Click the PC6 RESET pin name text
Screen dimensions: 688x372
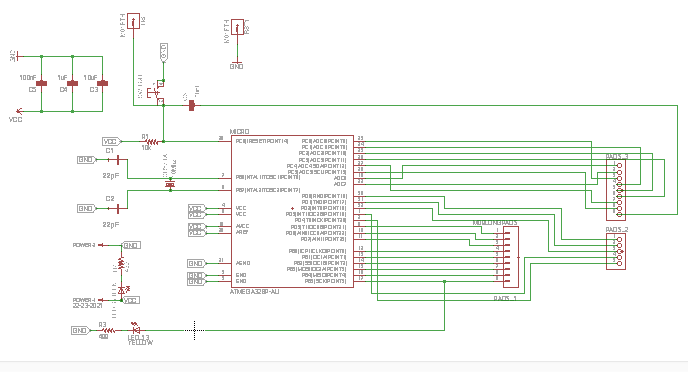coord(262,141)
